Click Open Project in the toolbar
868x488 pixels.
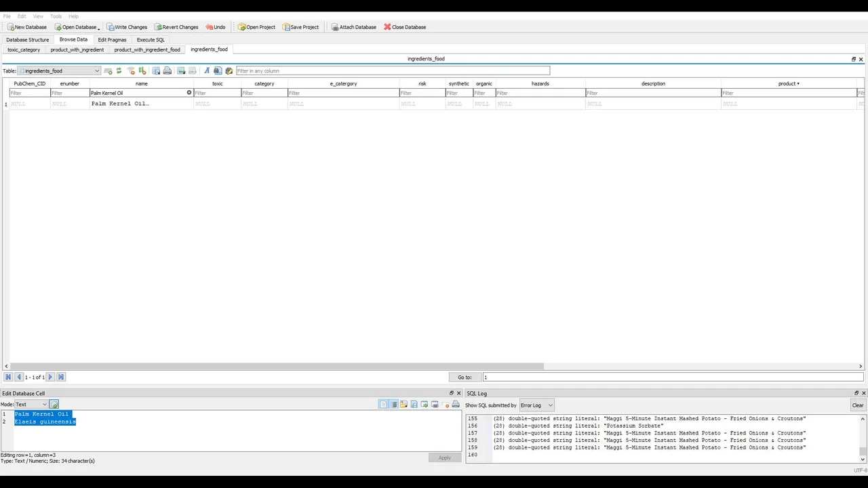pyautogui.click(x=256, y=27)
